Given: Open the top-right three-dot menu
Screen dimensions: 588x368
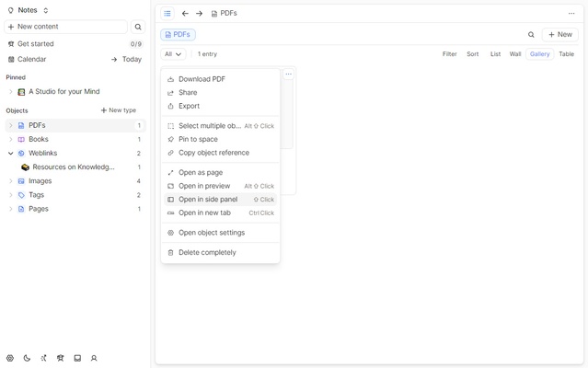Looking at the screenshot, I should tap(571, 14).
